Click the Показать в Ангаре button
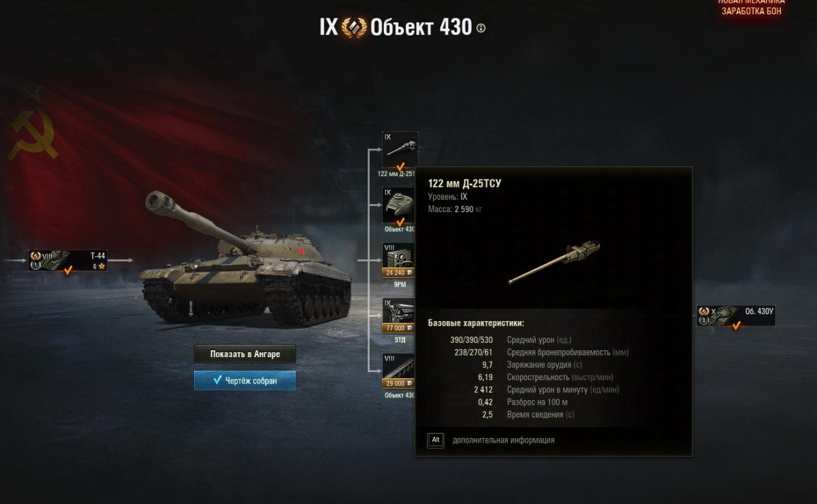 coord(245,354)
